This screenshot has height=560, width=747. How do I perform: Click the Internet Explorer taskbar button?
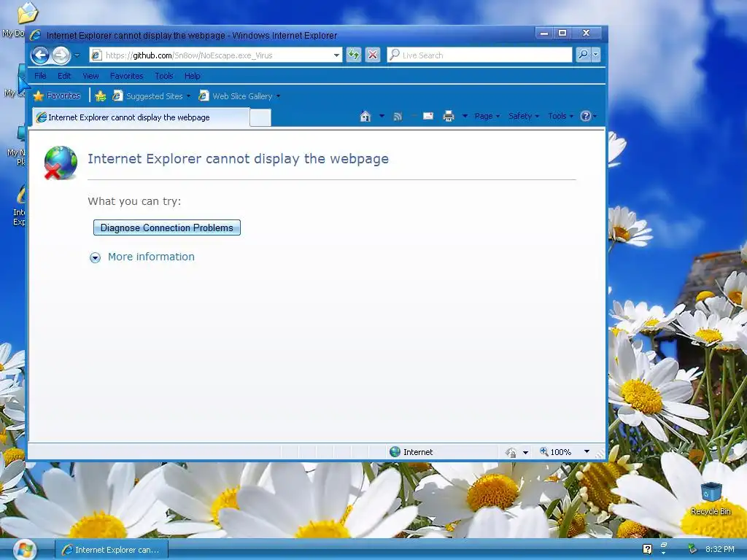coord(112,550)
